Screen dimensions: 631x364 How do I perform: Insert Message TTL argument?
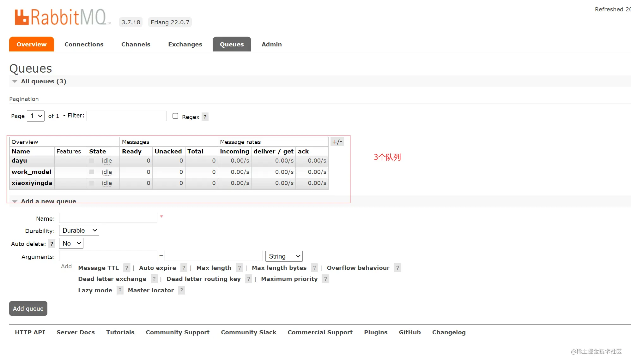coord(98,268)
